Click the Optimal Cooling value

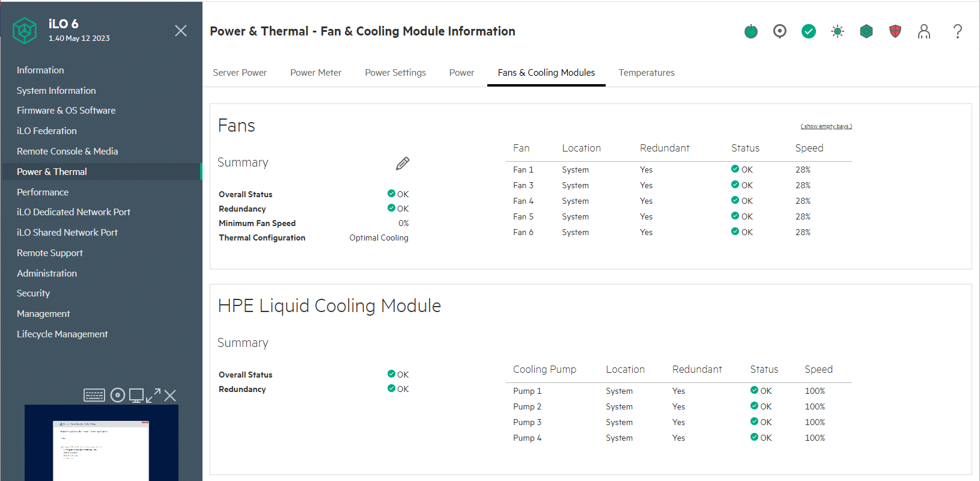point(379,238)
